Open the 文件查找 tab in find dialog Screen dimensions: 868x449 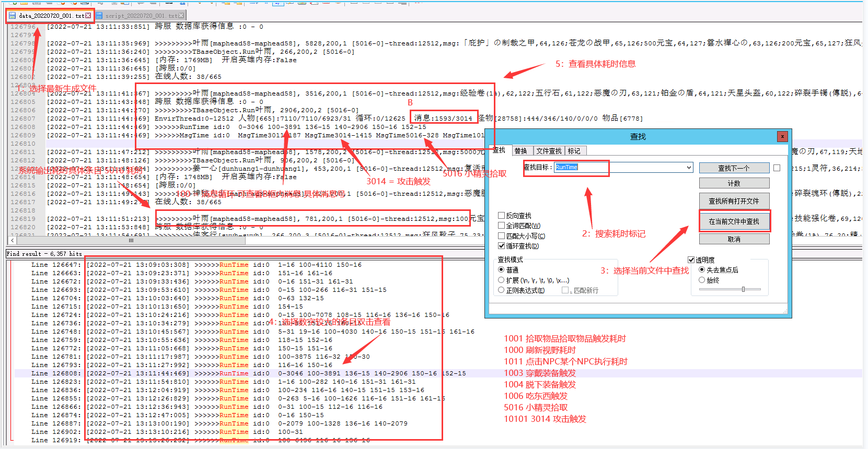549,151
